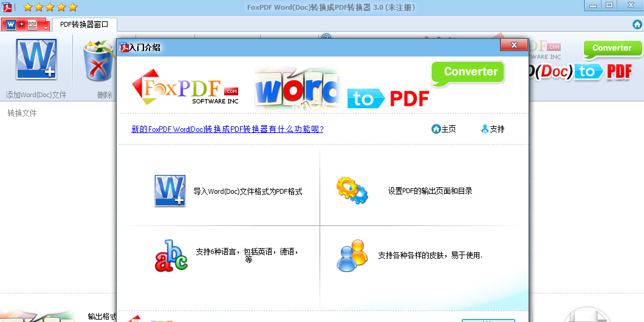Viewport: 644px width, 322px height.
Task: Click the colorful word banner image
Action: coord(298,88)
